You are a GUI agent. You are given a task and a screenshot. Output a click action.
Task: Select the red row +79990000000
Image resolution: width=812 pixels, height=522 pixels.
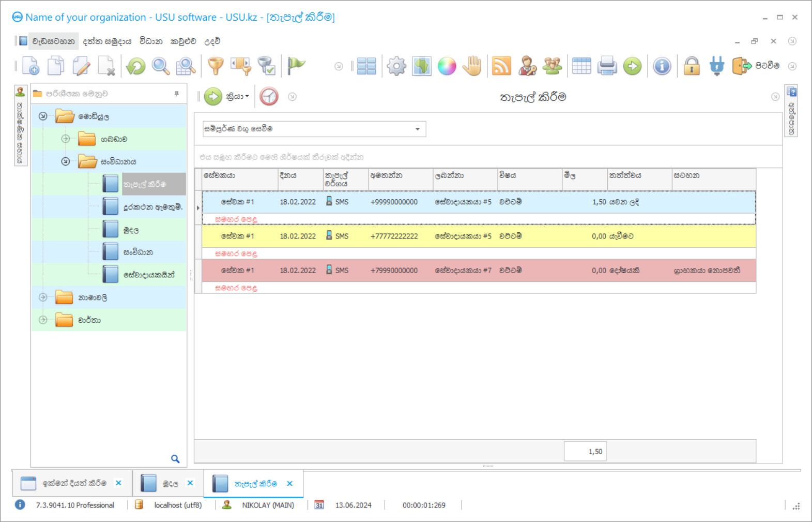click(479, 271)
